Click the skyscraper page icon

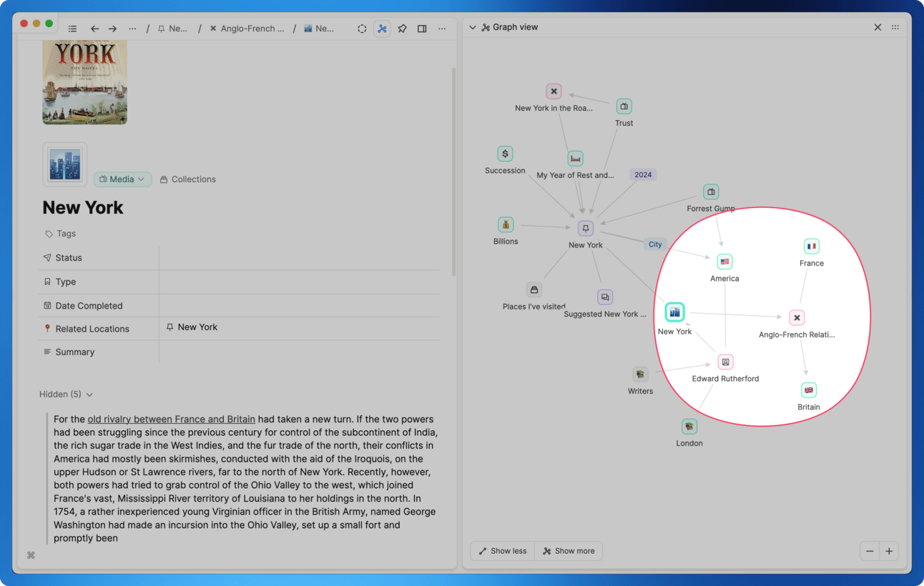pos(65,164)
